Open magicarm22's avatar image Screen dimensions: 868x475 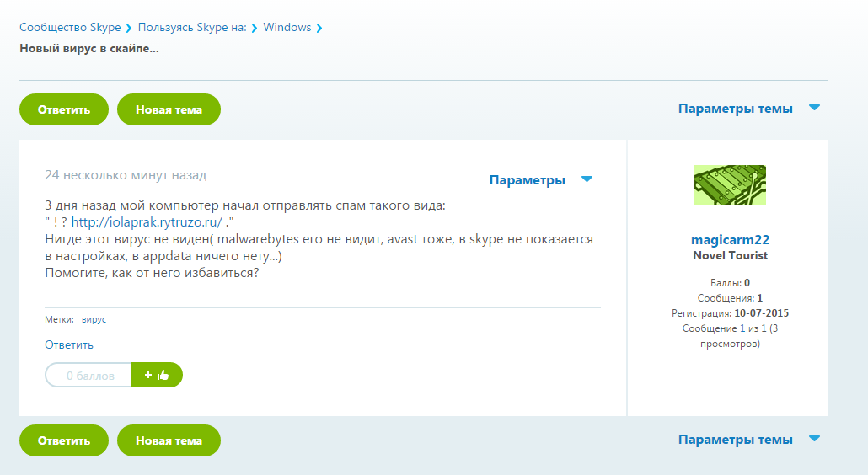(x=730, y=185)
